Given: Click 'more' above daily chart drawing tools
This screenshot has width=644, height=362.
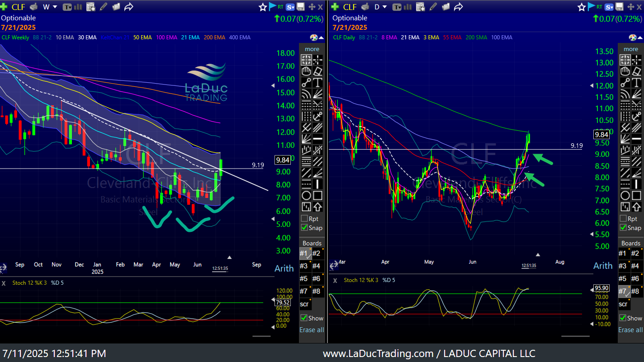Looking at the screenshot, I should pos(631,49).
